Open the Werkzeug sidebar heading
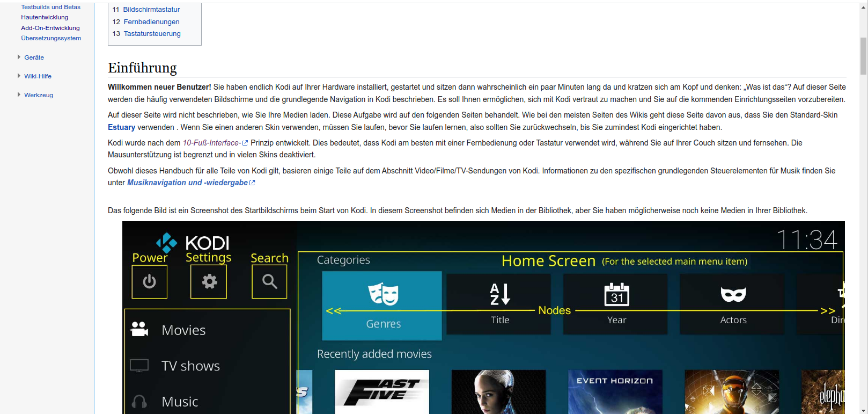Screen dimensions: 868x414 (x=39, y=95)
